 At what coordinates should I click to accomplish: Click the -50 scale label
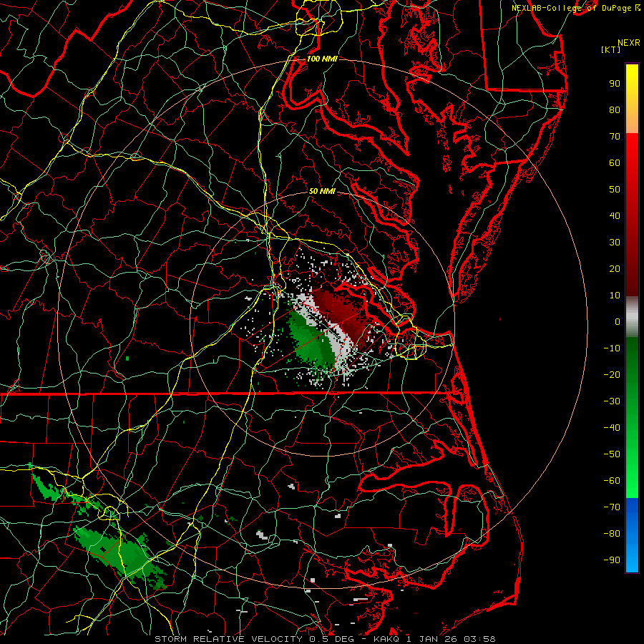(612, 454)
